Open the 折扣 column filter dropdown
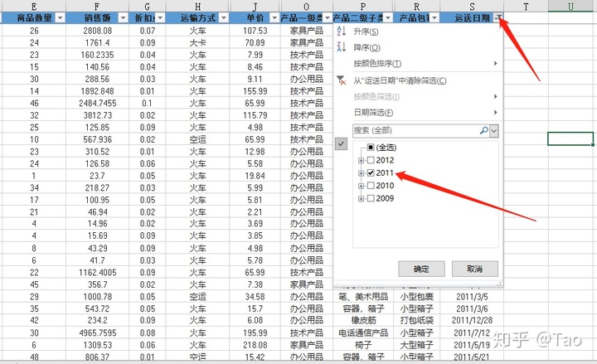 pos(160,18)
